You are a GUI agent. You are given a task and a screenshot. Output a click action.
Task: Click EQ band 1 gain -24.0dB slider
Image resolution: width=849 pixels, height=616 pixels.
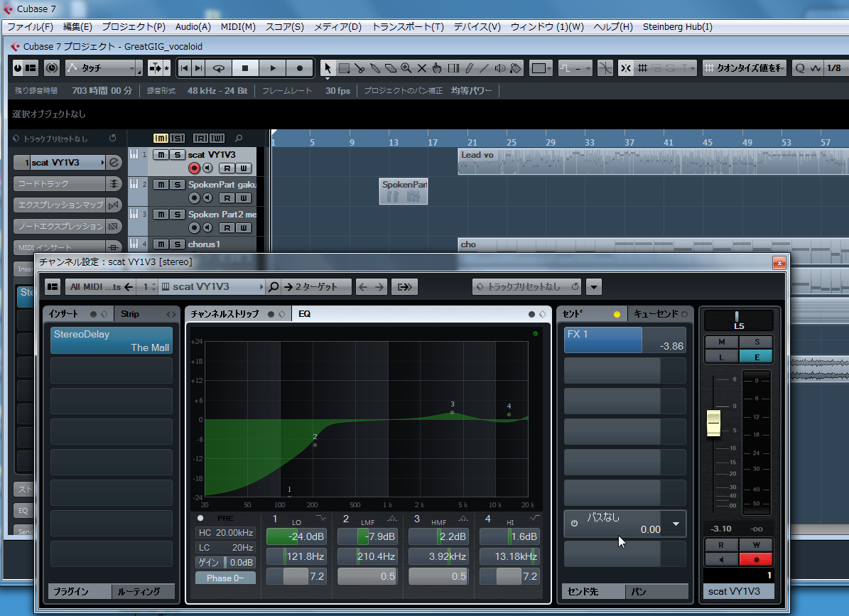(x=297, y=536)
